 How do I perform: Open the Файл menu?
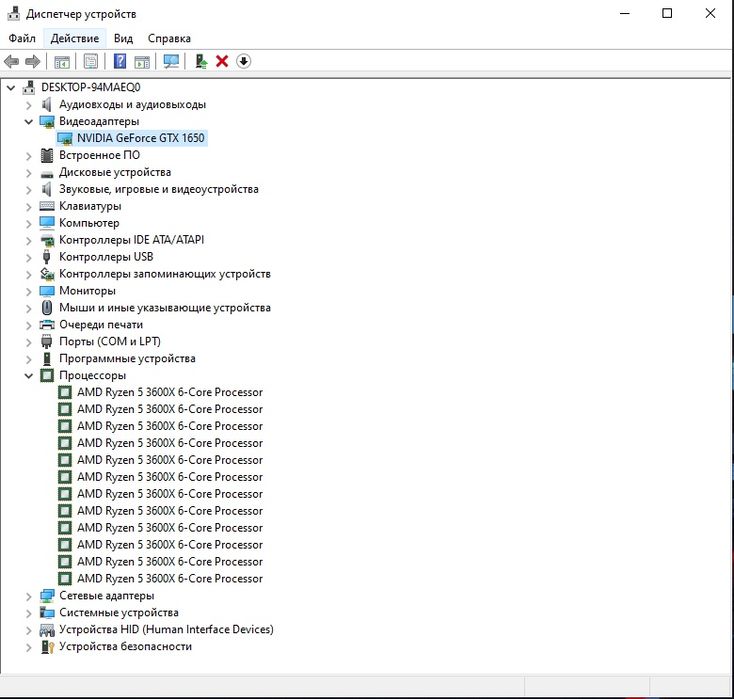[x=22, y=38]
